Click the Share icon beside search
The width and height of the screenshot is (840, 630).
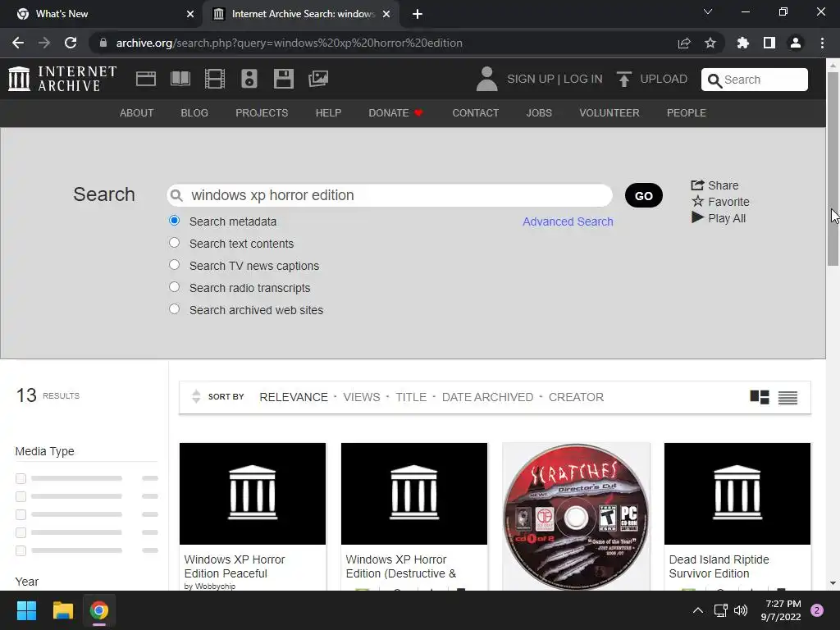point(697,185)
